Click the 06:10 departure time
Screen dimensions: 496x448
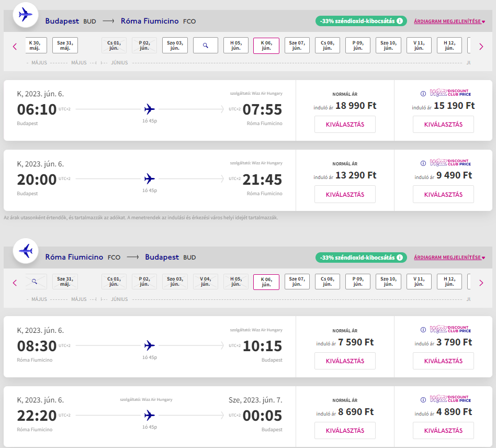[37, 109]
